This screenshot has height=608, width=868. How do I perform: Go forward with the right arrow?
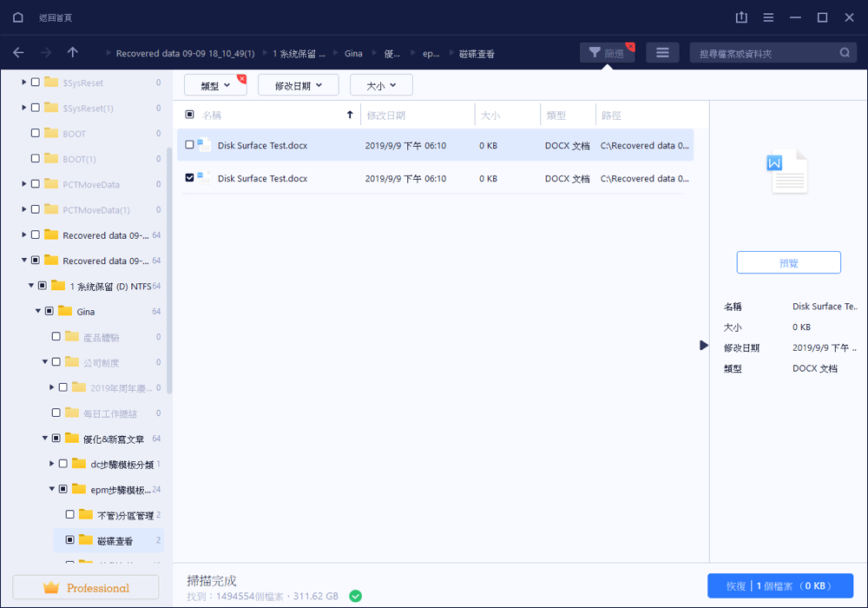46,53
